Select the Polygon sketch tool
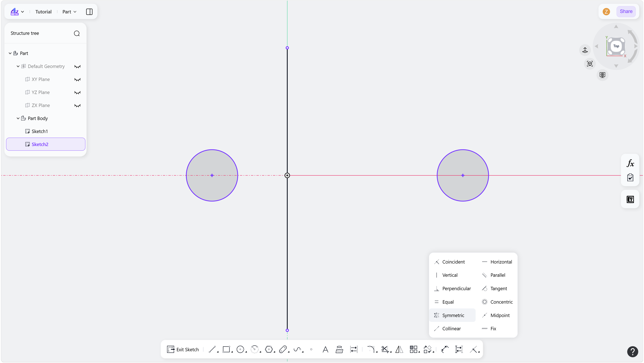644x363 pixels. coord(269,349)
